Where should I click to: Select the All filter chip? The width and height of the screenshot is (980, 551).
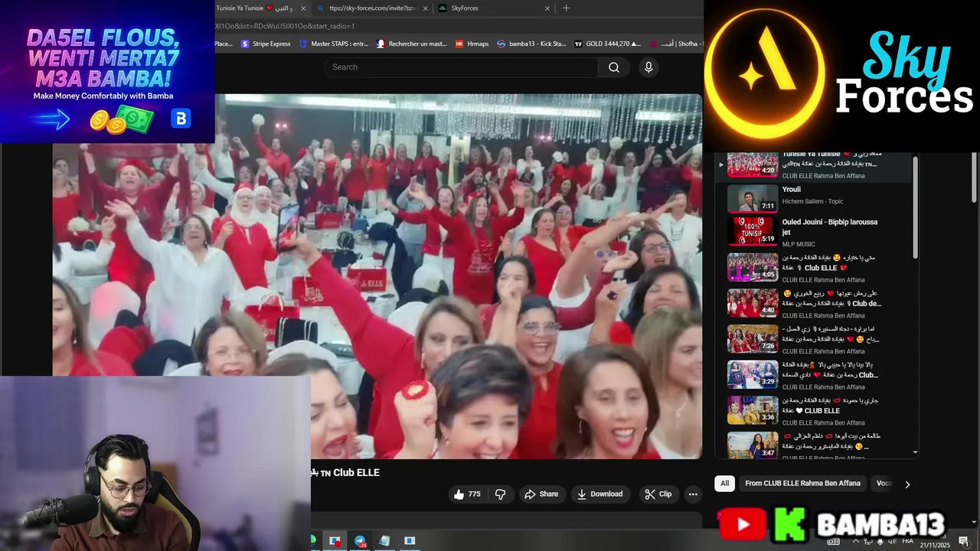click(x=724, y=484)
